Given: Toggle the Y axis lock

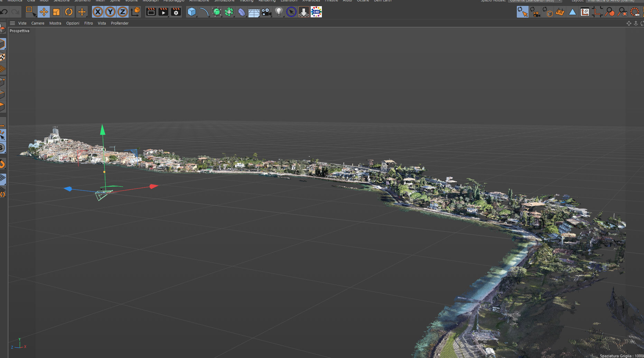Looking at the screenshot, I should tap(110, 12).
